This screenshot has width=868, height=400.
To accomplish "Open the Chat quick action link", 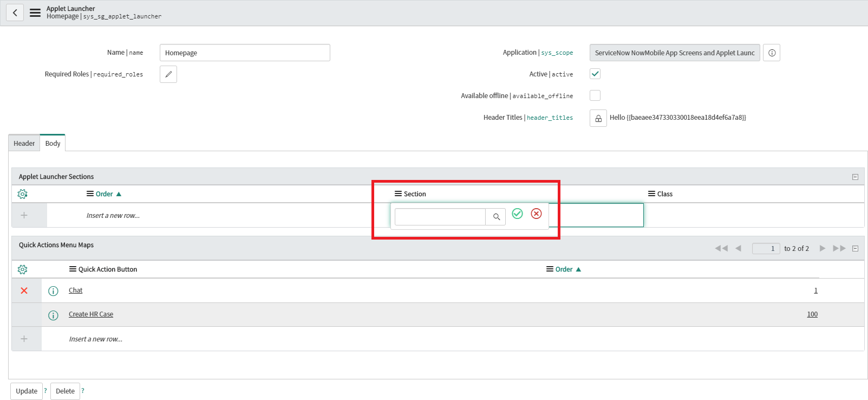I will pyautogui.click(x=75, y=291).
